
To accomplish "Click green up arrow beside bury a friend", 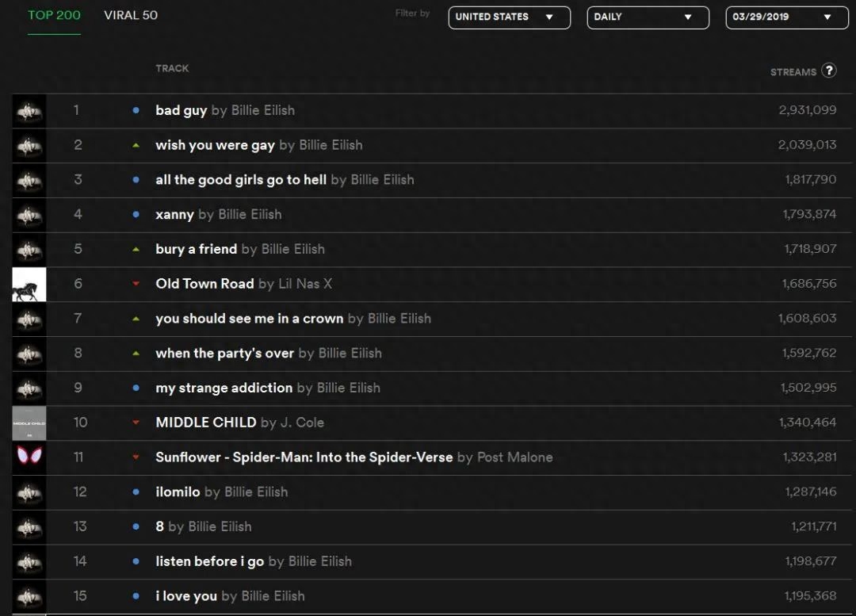I will [136, 249].
